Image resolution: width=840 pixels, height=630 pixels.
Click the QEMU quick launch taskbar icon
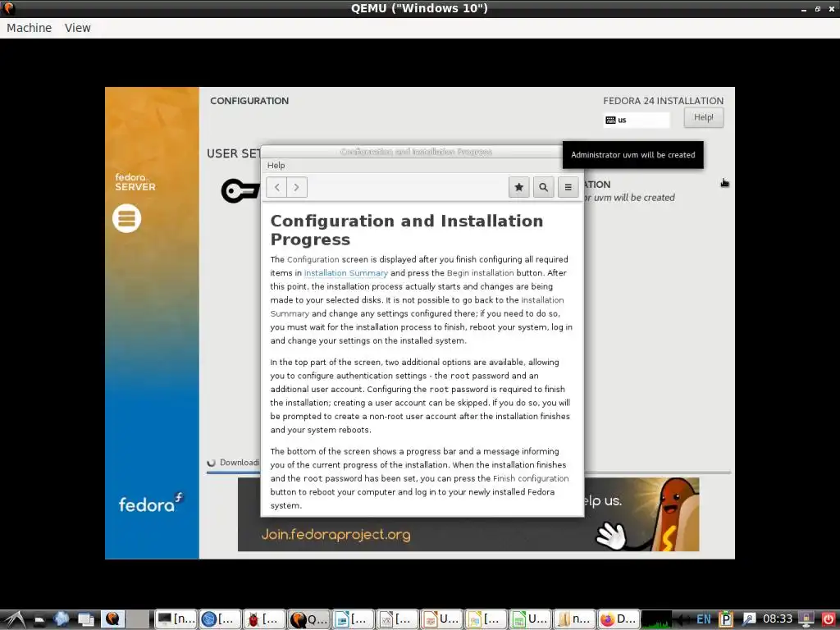pos(112,619)
